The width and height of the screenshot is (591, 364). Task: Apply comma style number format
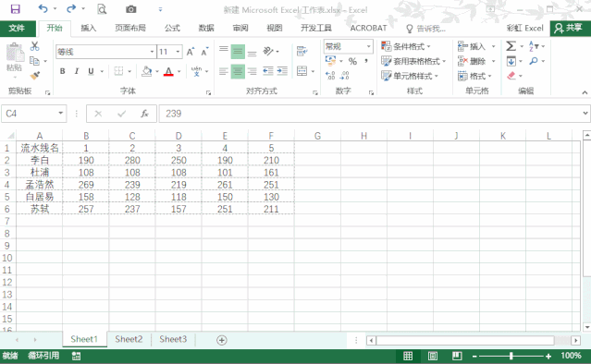click(x=366, y=61)
